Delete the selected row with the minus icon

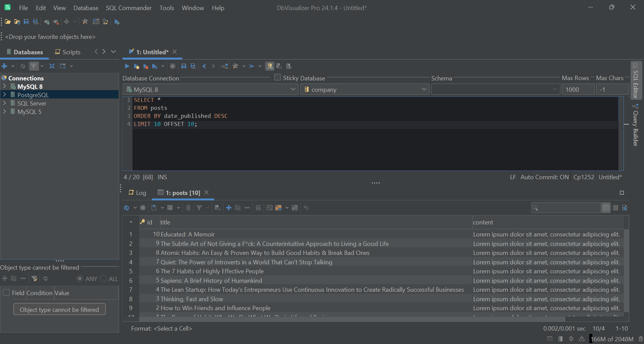click(x=247, y=208)
